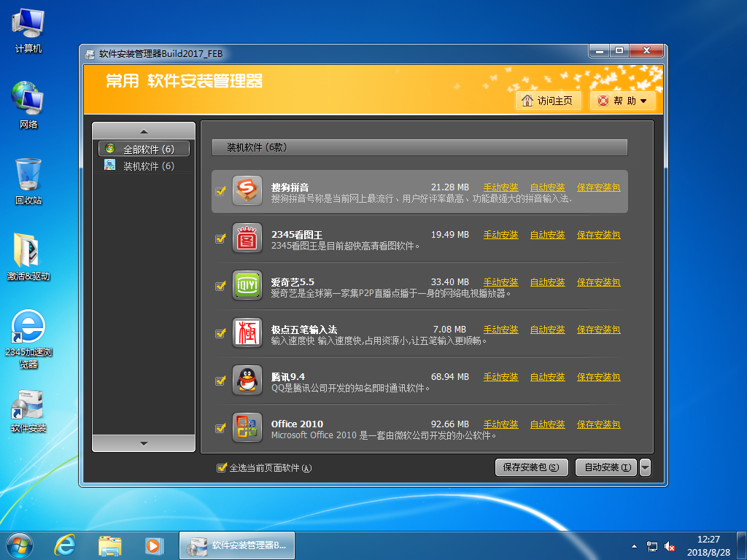747x560 pixels.
Task: Select the 激活&驱动 folder icon
Action: (28, 257)
